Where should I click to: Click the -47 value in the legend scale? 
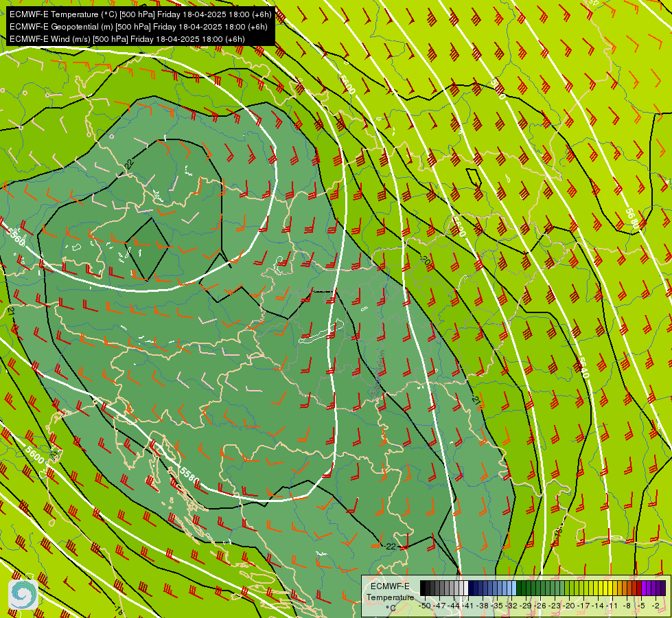click(439, 606)
